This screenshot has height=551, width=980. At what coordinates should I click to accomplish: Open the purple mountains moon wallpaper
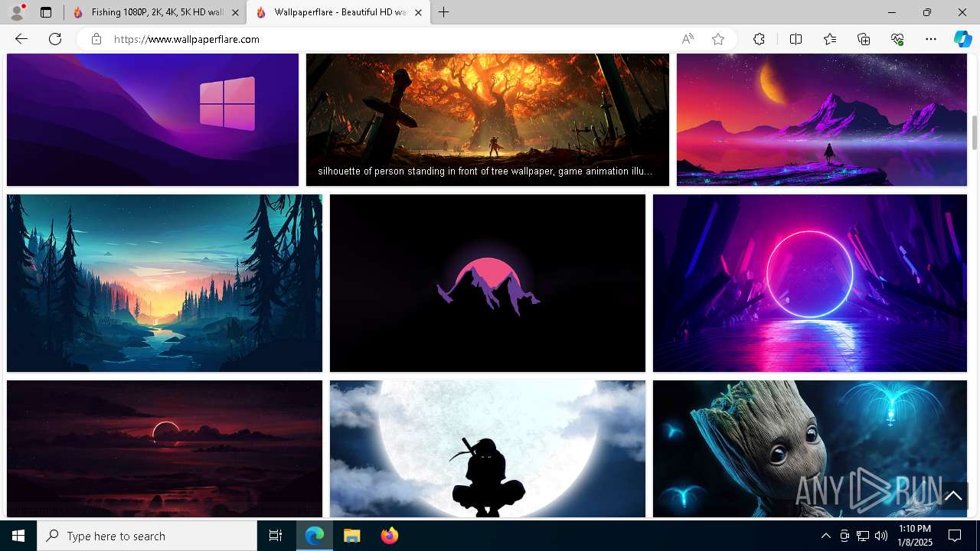point(822,119)
